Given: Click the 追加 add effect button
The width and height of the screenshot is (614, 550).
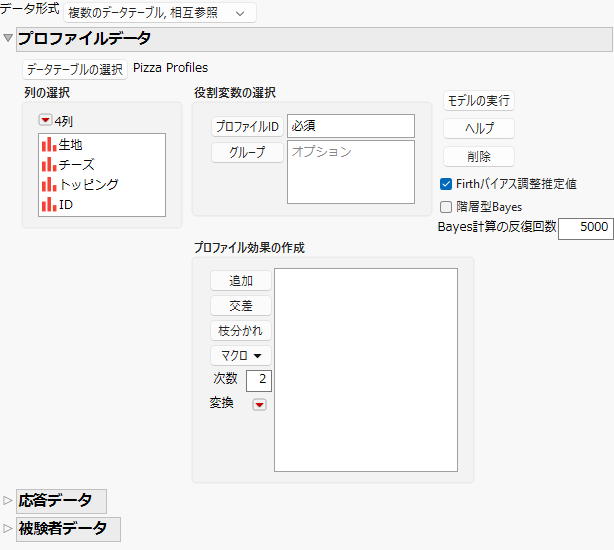Looking at the screenshot, I should point(241,281).
